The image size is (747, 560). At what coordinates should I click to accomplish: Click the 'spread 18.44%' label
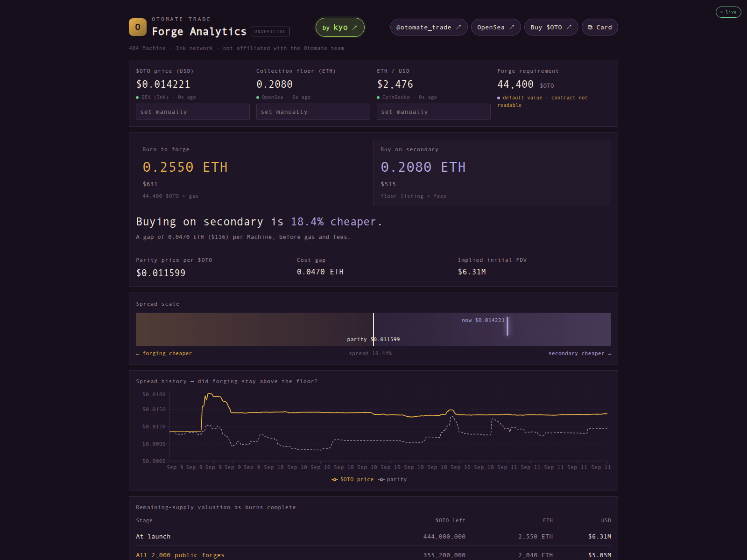pyautogui.click(x=370, y=354)
